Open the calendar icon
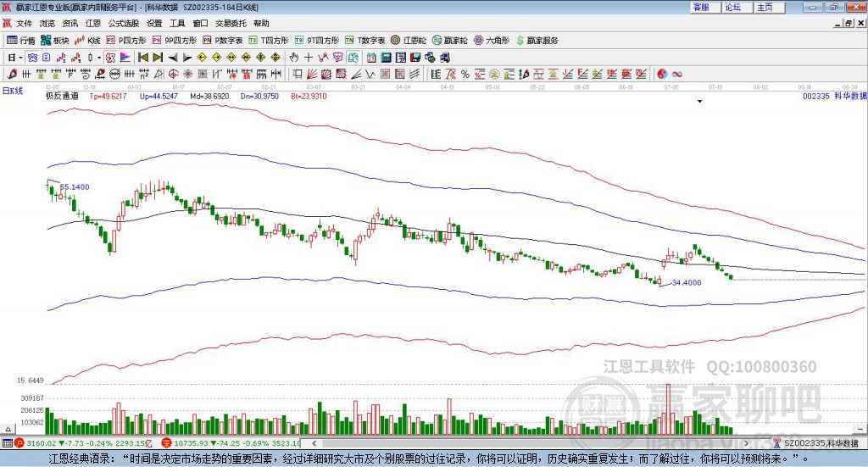Screen dimensions: 868x467 coord(371,58)
